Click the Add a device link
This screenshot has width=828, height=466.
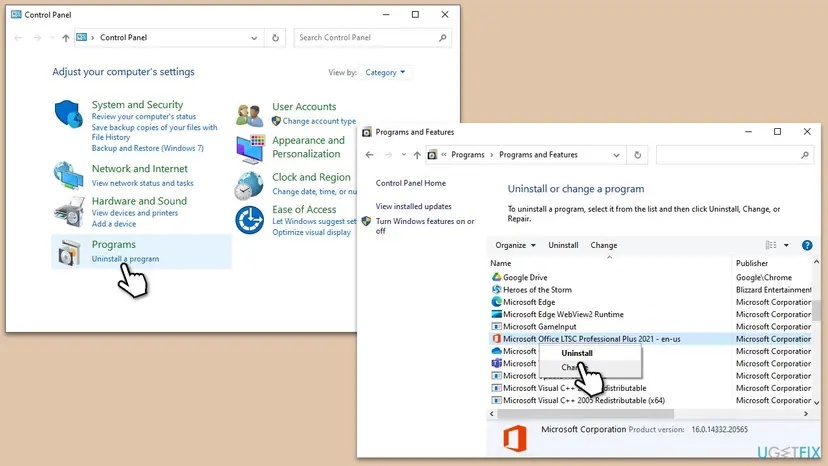(114, 224)
